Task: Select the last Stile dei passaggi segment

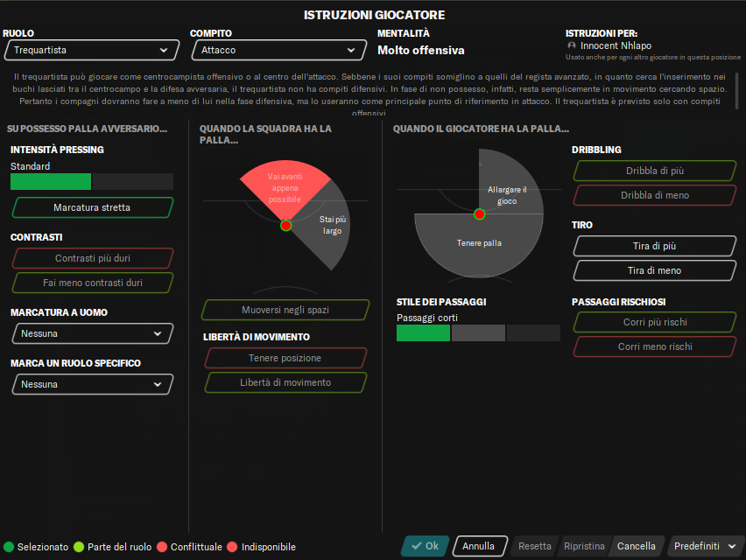Action: (533, 332)
